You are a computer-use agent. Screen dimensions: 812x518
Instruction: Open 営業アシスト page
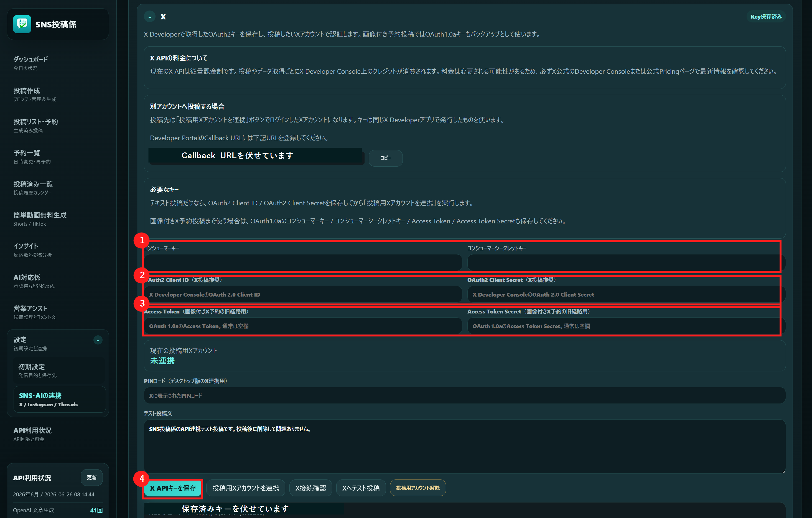[x=58, y=312]
